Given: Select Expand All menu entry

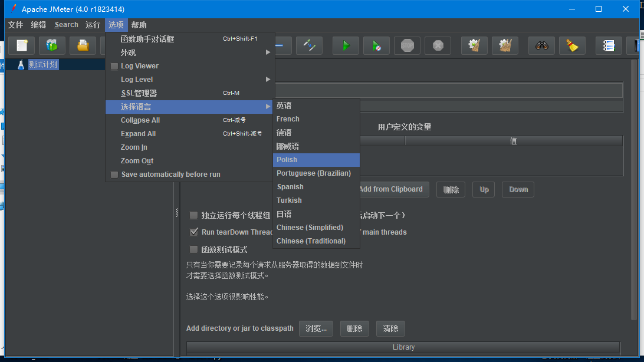Looking at the screenshot, I should coord(189,134).
